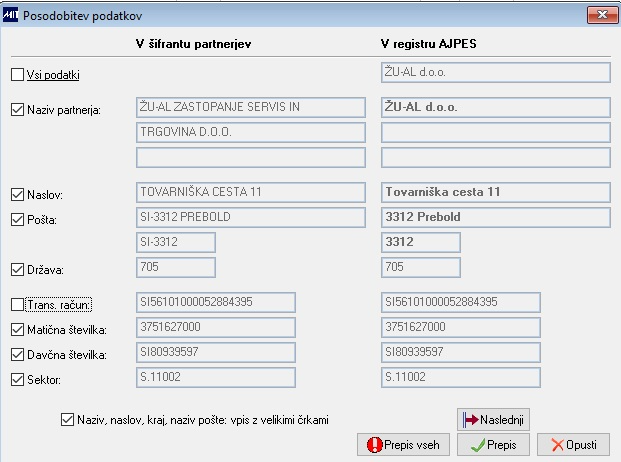Click AJPES Matična številka field 3751627000
This screenshot has width=621, height=462.
click(x=461, y=327)
